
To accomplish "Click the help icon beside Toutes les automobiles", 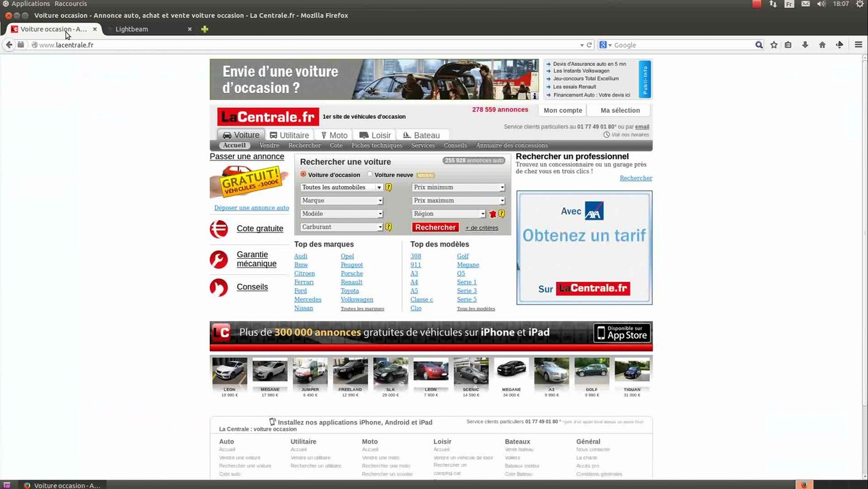I will click(x=388, y=187).
